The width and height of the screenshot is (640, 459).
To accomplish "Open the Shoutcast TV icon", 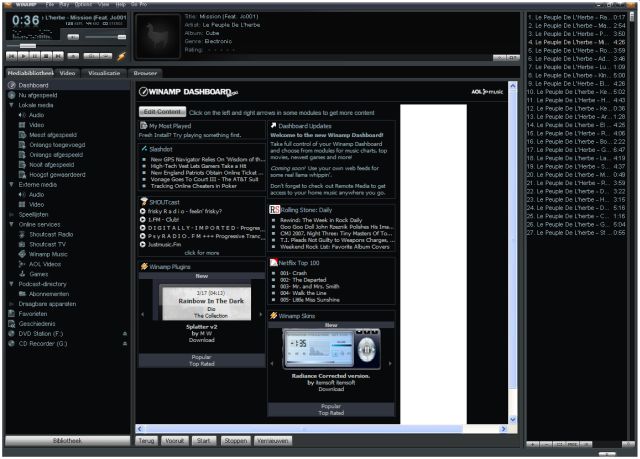I will click(x=22, y=244).
